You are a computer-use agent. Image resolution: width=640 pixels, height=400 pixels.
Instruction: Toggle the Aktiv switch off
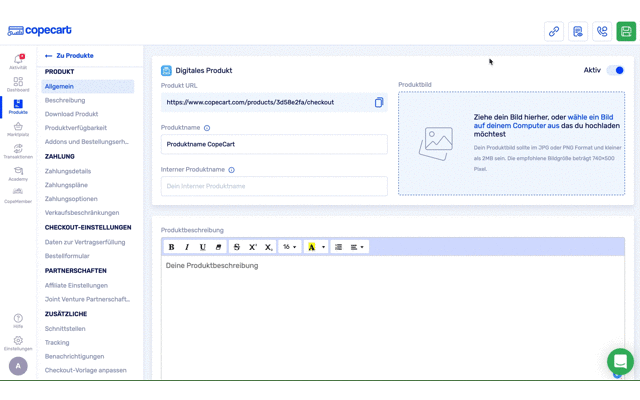616,70
